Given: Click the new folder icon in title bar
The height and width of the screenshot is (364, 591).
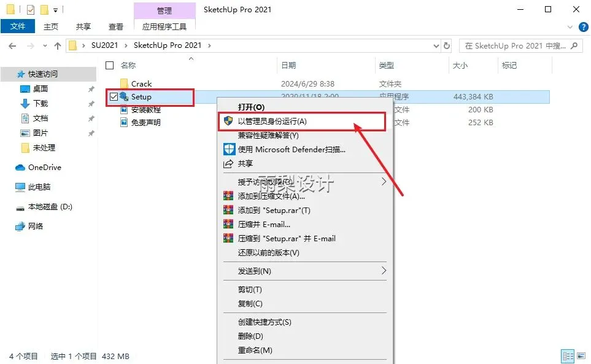Looking at the screenshot, I should [44, 10].
